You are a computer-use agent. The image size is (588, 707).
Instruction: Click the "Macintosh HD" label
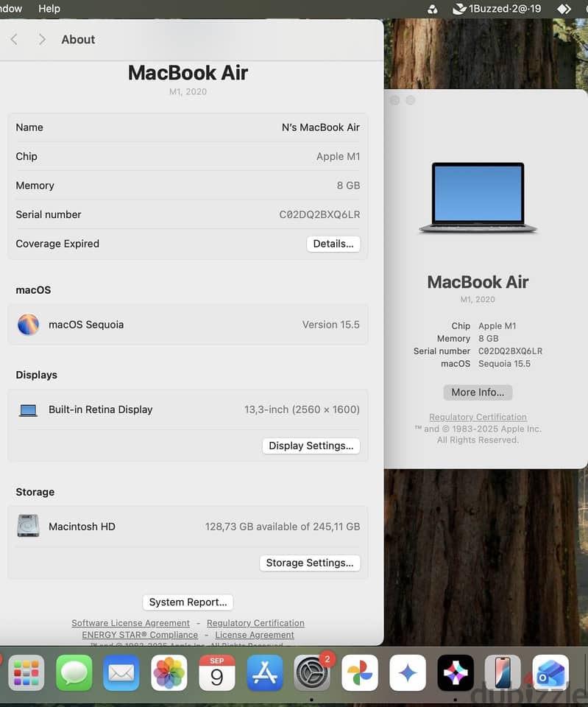[82, 527]
